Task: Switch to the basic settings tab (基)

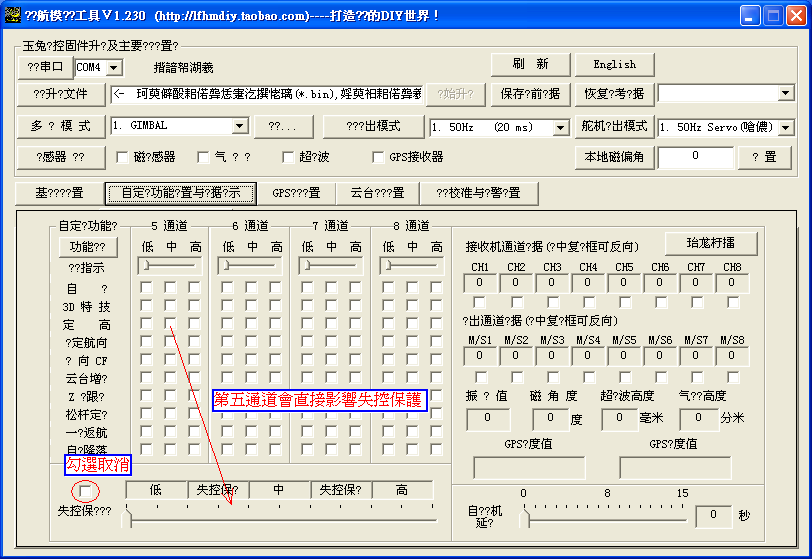Action: pos(60,193)
